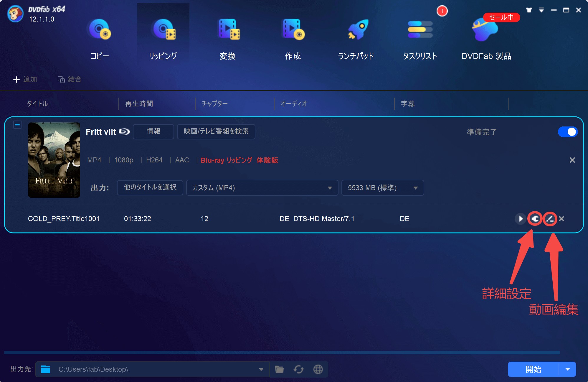Screen dimensions: 588x382
Task: Click the blue folder icon in output path
Action: coord(46,369)
